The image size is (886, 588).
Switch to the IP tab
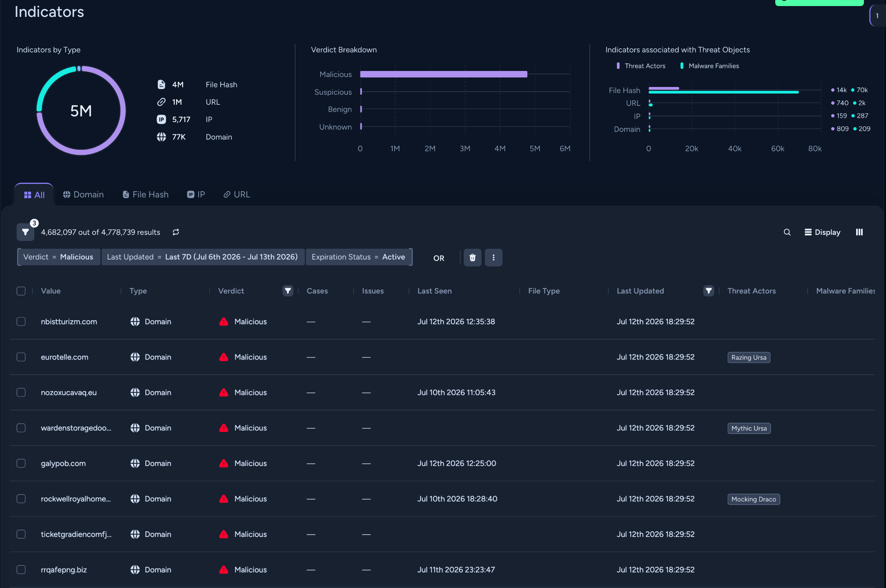[196, 195]
